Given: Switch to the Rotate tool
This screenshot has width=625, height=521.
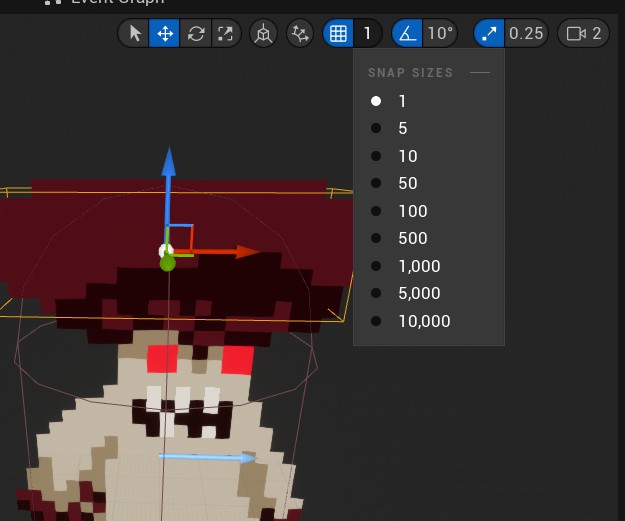Looking at the screenshot, I should tap(196, 34).
